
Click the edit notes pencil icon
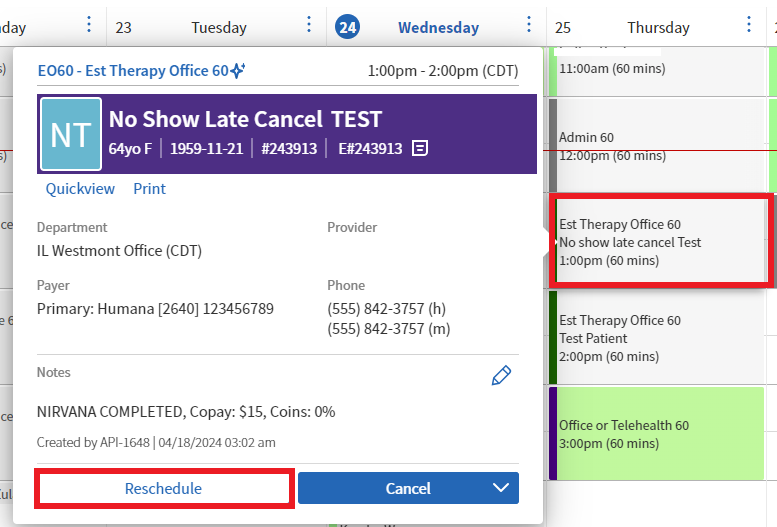click(501, 375)
